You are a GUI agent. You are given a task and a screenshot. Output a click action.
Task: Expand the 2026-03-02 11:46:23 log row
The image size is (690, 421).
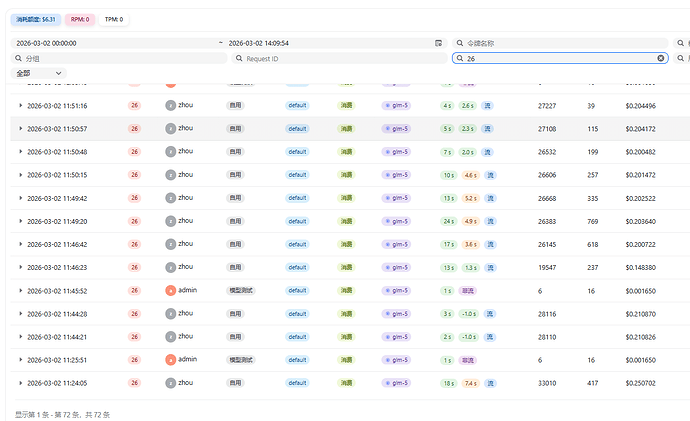click(20, 267)
